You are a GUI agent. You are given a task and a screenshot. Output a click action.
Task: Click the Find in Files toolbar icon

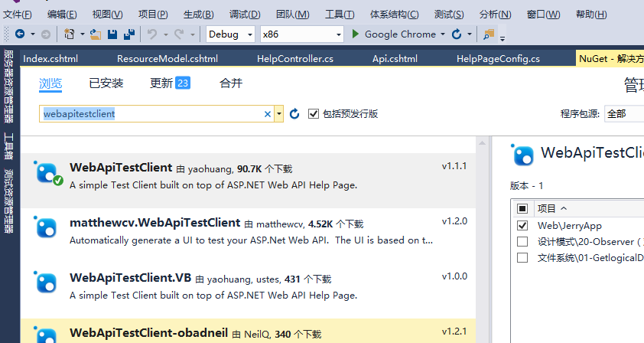pyautogui.click(x=488, y=34)
